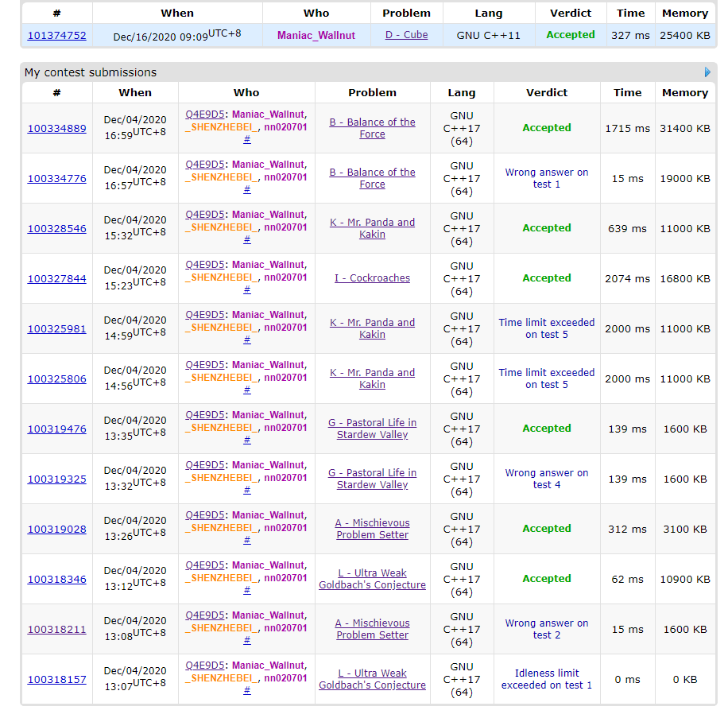Open submission 100334889

[x=56, y=128]
